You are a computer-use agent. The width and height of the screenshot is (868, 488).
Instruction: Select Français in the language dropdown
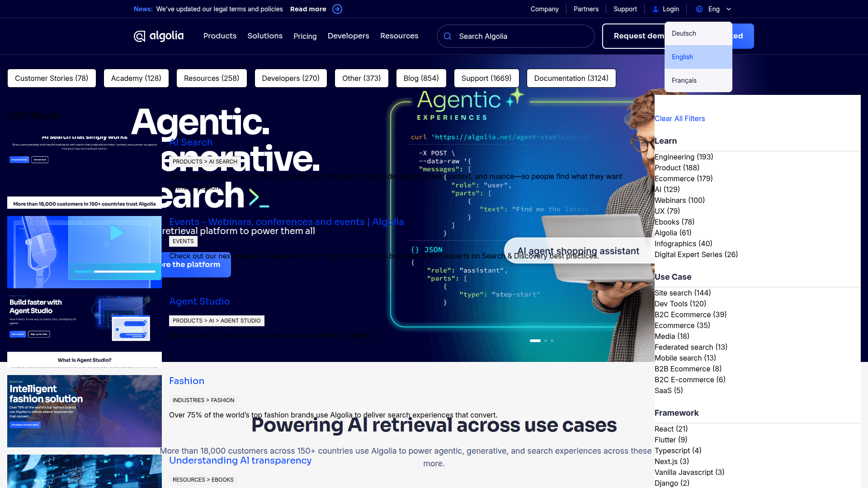coord(684,80)
